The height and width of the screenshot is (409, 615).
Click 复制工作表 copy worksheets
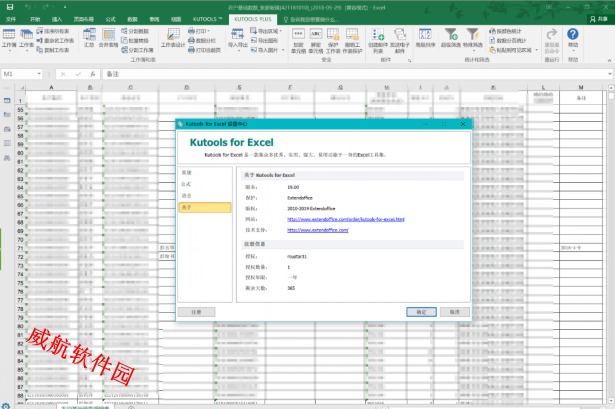click(x=53, y=50)
